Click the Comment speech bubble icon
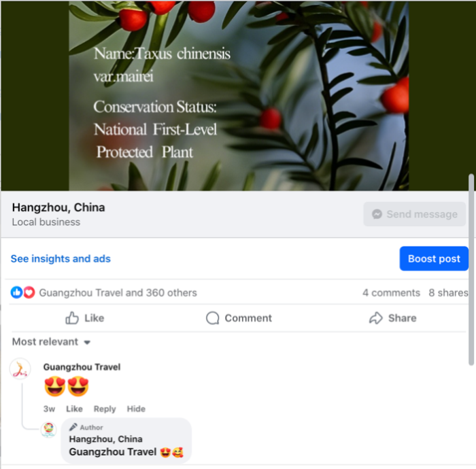Viewport: 476px width, 469px height. pyautogui.click(x=212, y=318)
